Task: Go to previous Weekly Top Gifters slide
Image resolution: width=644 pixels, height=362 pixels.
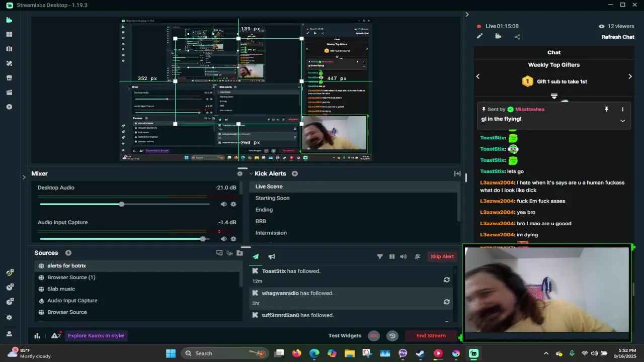Action: point(478,76)
